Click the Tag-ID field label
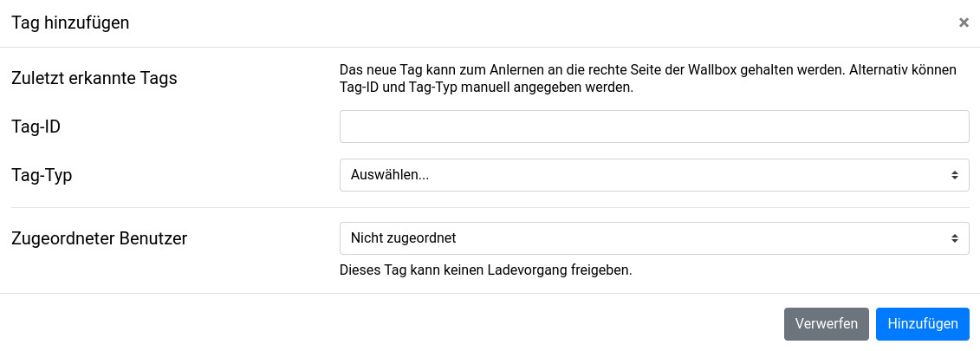The height and width of the screenshot is (351, 980). coord(36,127)
